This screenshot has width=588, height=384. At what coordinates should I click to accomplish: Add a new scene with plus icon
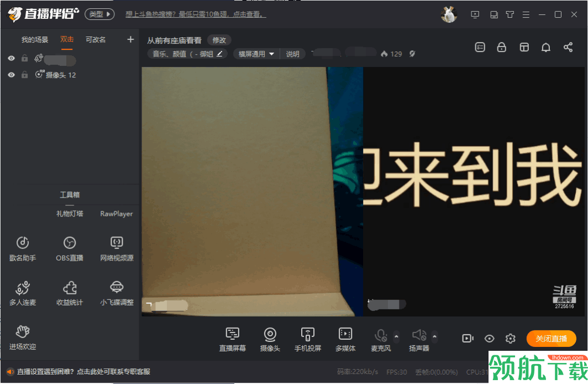(x=130, y=39)
